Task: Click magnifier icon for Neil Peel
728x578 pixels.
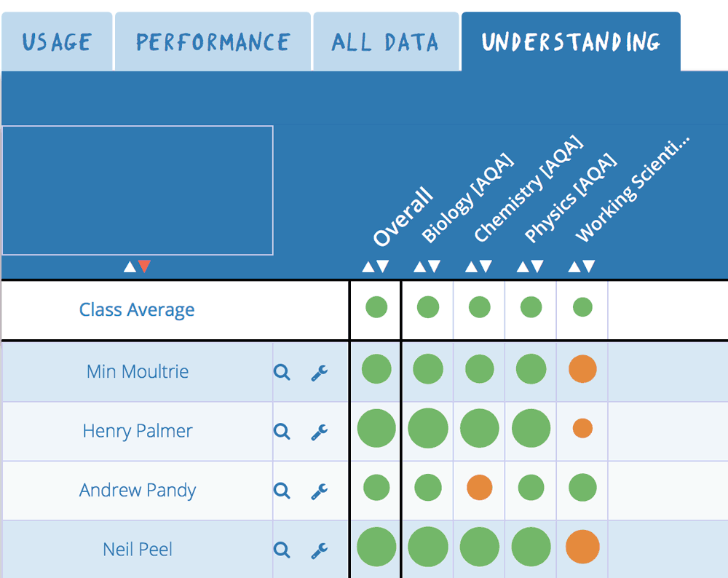Action: point(282,550)
